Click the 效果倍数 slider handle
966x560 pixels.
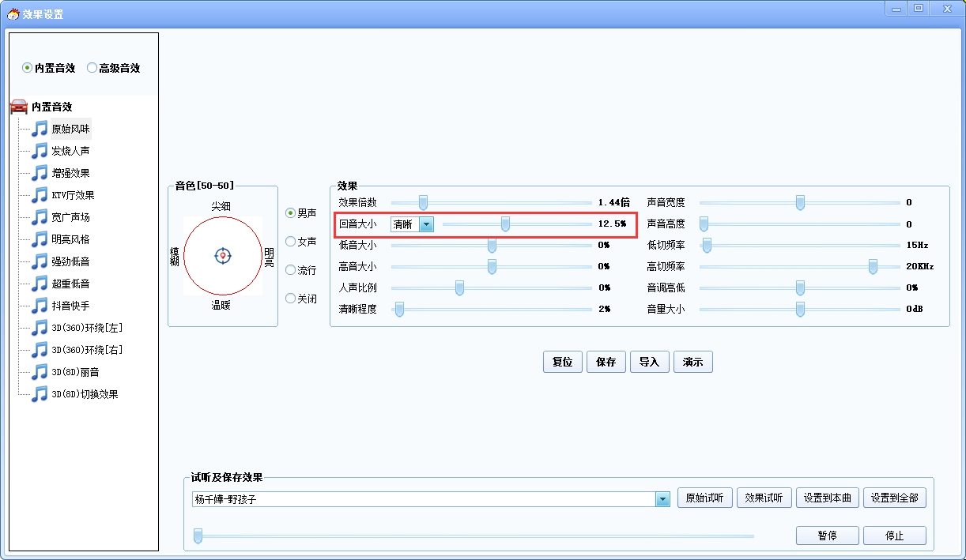(423, 202)
